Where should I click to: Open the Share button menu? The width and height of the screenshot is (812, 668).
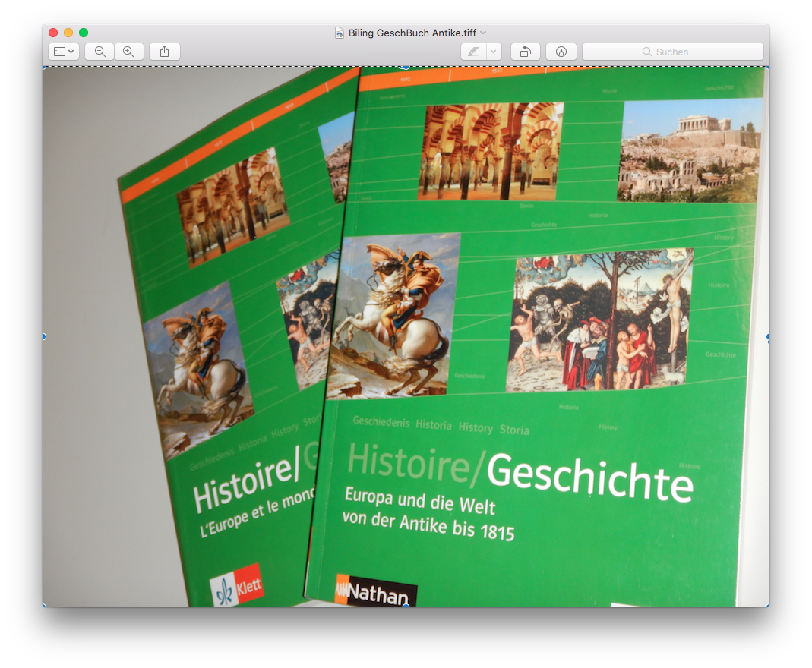pos(165,52)
